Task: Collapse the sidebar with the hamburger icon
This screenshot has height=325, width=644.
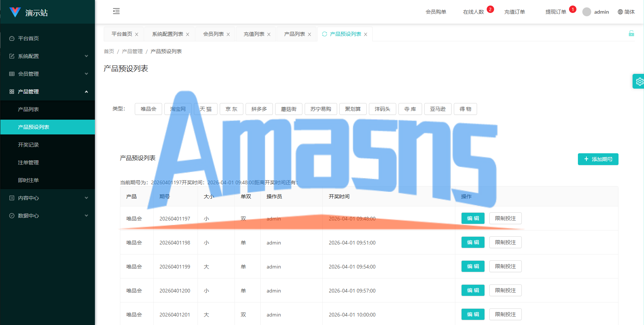Action: (x=116, y=11)
